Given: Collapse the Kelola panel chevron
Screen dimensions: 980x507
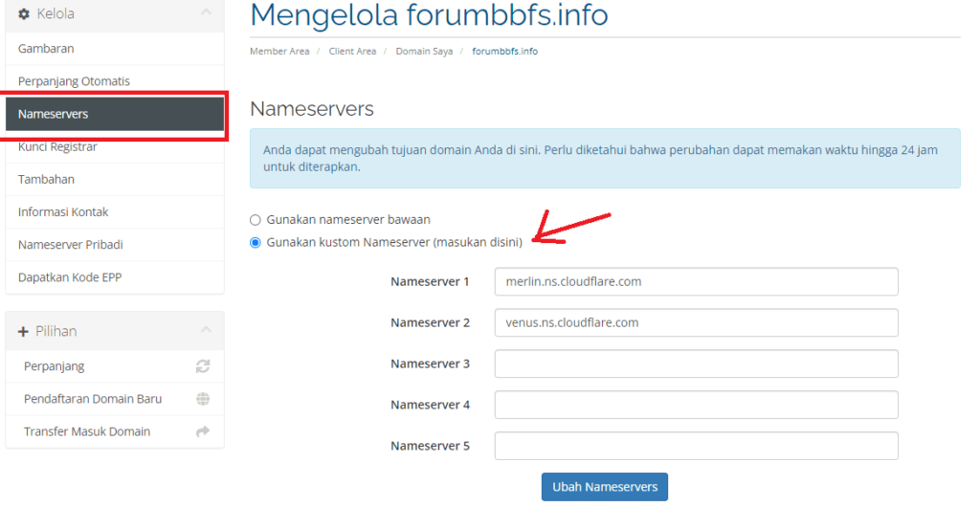Looking at the screenshot, I should tap(205, 12).
